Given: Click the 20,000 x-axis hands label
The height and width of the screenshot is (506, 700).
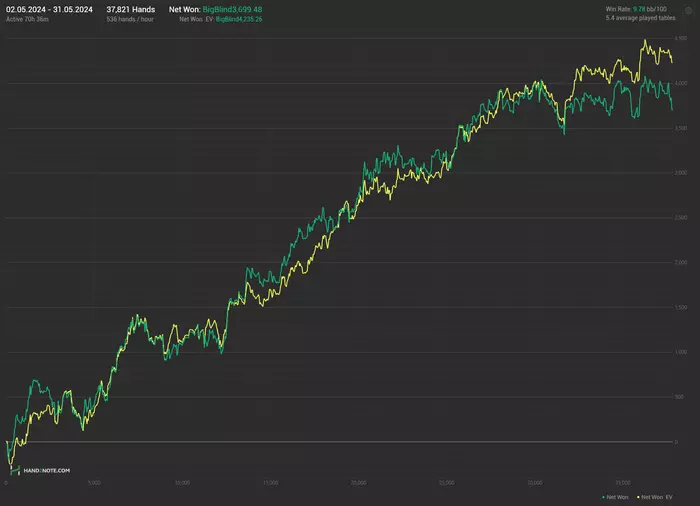Looking at the screenshot, I should (358, 483).
